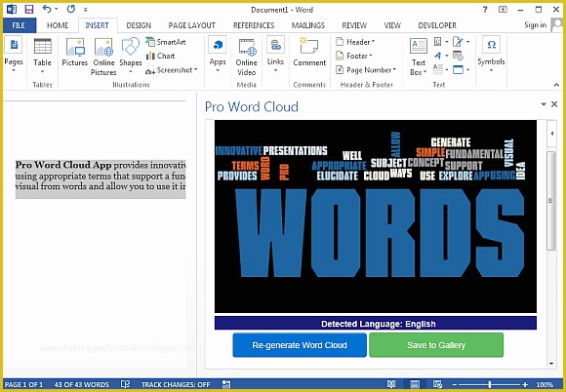The width and height of the screenshot is (566, 392).
Task: Open the Customize Quick Access Toolbar arrow
Action: coord(85,10)
